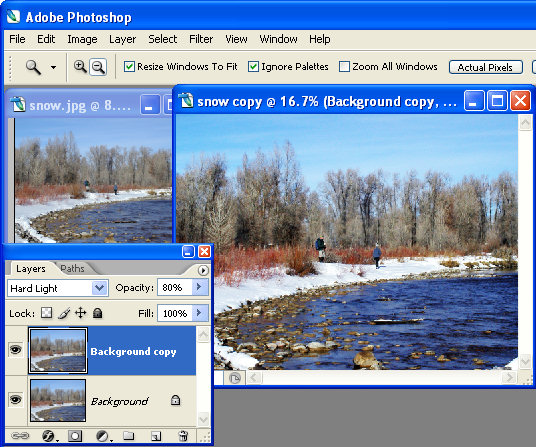Open the Layers palette flyout menu
This screenshot has width=536, height=447.
203,271
